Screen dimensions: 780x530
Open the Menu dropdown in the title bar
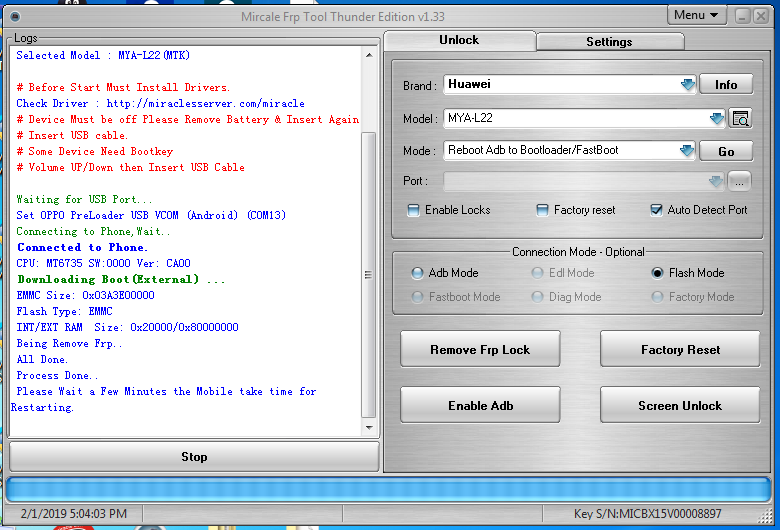pos(696,15)
